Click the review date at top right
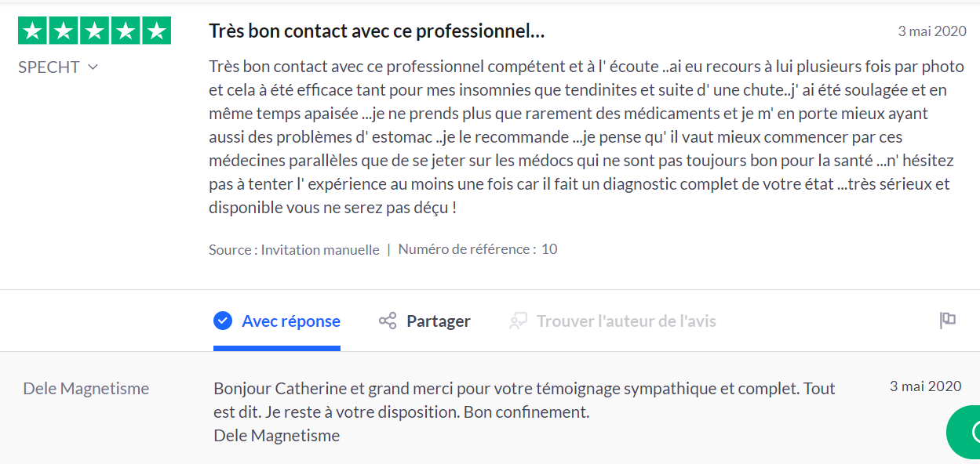The height and width of the screenshot is (464, 980). (932, 32)
